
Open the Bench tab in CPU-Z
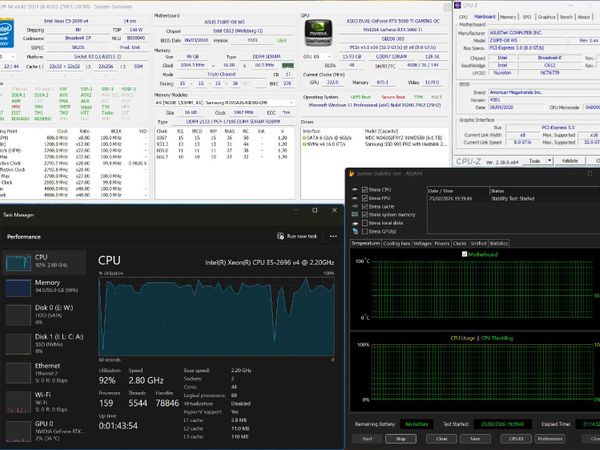click(566, 17)
